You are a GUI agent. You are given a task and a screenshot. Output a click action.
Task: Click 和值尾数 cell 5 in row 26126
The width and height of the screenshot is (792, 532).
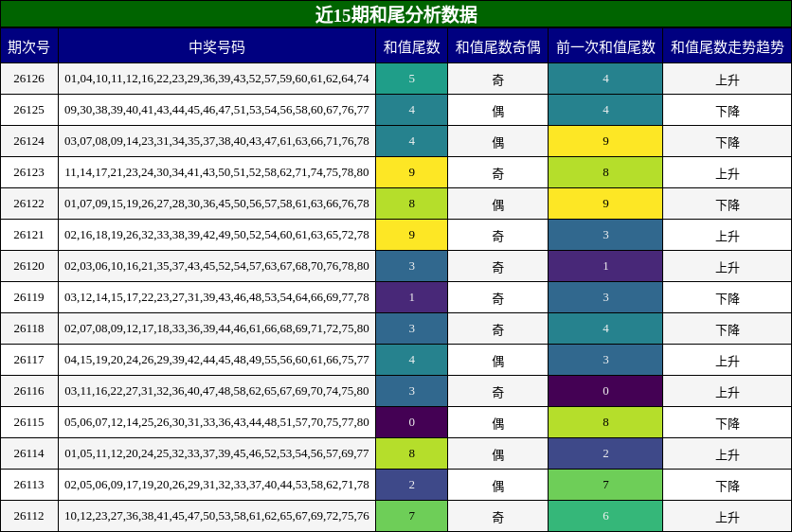click(412, 79)
